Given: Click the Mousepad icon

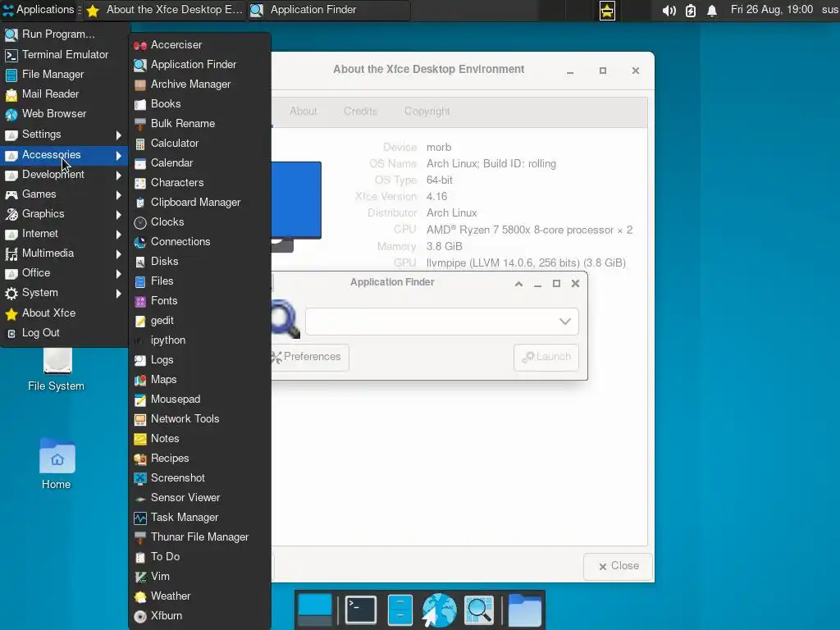Looking at the screenshot, I should (139, 399).
